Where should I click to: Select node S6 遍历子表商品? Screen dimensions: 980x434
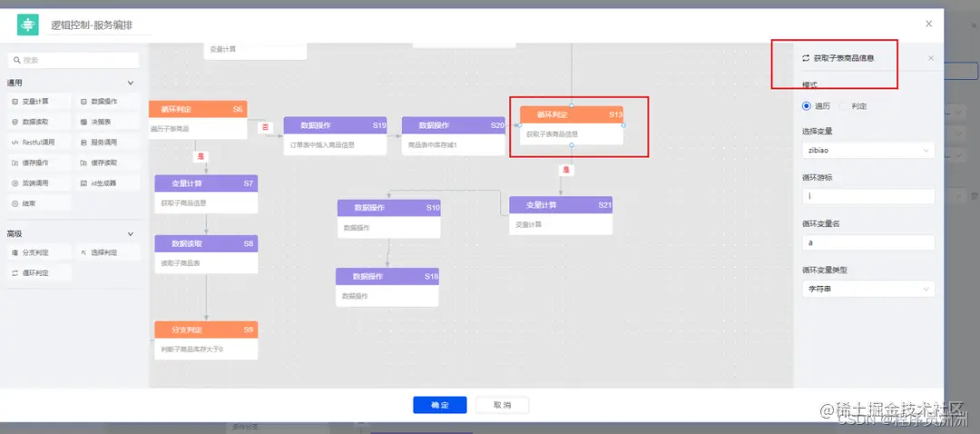click(198, 120)
